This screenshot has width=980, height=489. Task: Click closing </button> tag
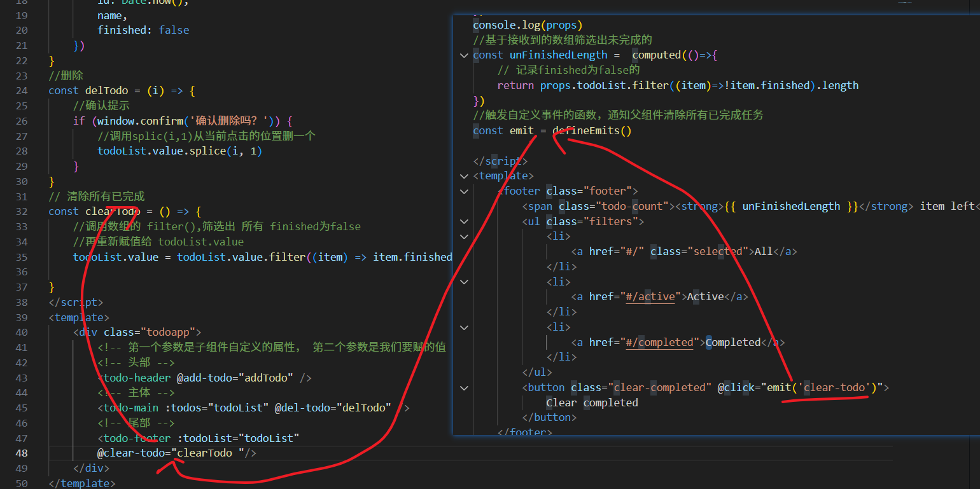tap(549, 417)
